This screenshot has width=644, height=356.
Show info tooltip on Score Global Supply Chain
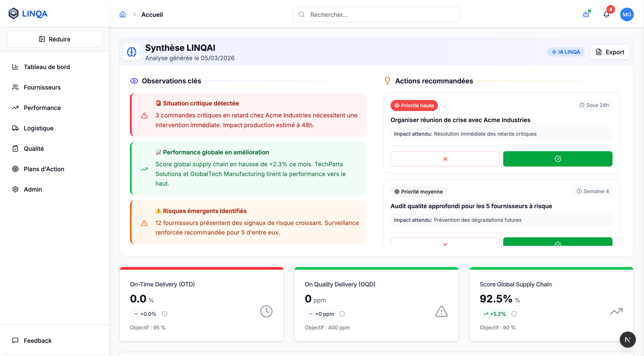tap(514, 314)
